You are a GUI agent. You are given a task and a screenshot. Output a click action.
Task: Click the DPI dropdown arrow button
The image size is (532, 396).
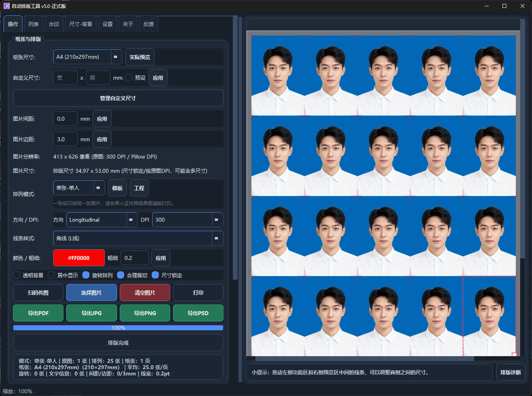[x=216, y=220]
